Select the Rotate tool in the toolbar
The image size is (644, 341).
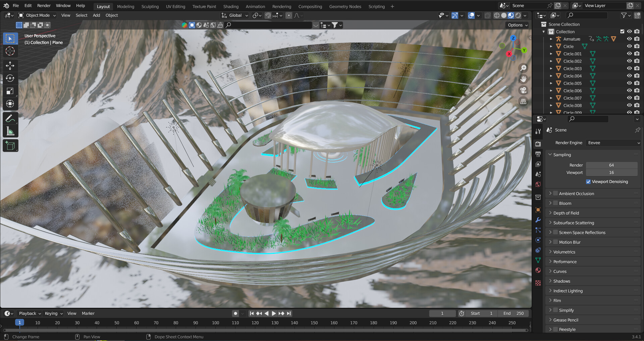10,78
